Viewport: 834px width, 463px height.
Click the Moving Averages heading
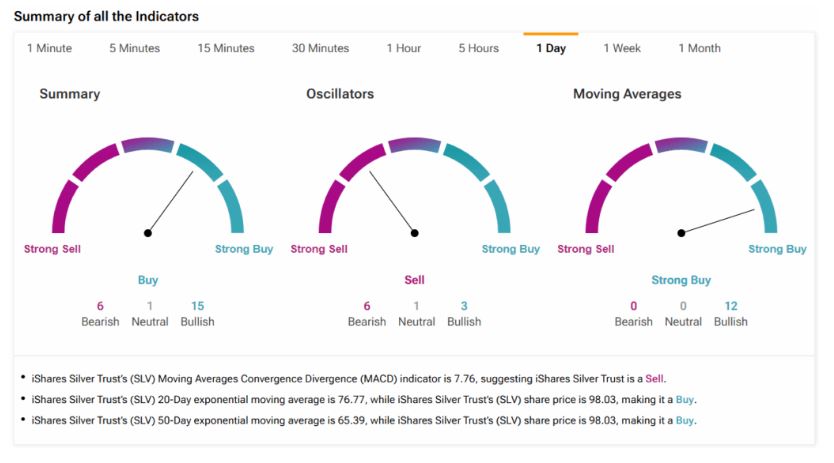pos(627,94)
